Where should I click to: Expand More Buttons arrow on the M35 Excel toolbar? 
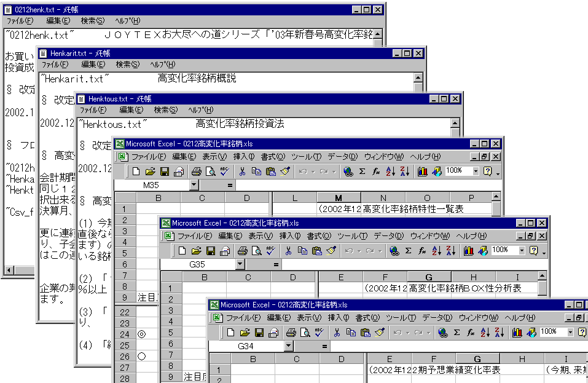(x=498, y=173)
